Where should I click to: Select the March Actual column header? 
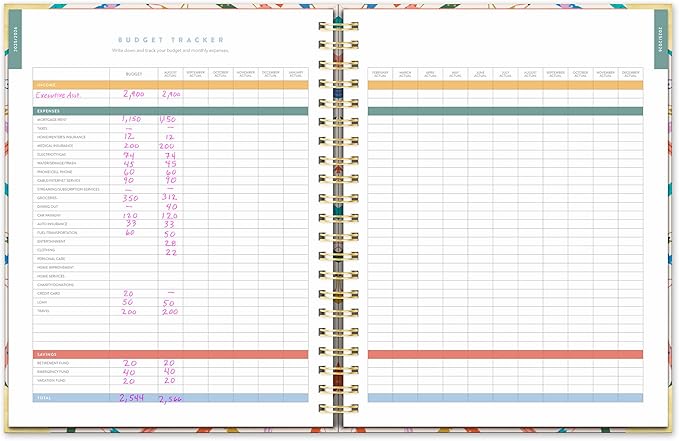pyautogui.click(x=405, y=74)
